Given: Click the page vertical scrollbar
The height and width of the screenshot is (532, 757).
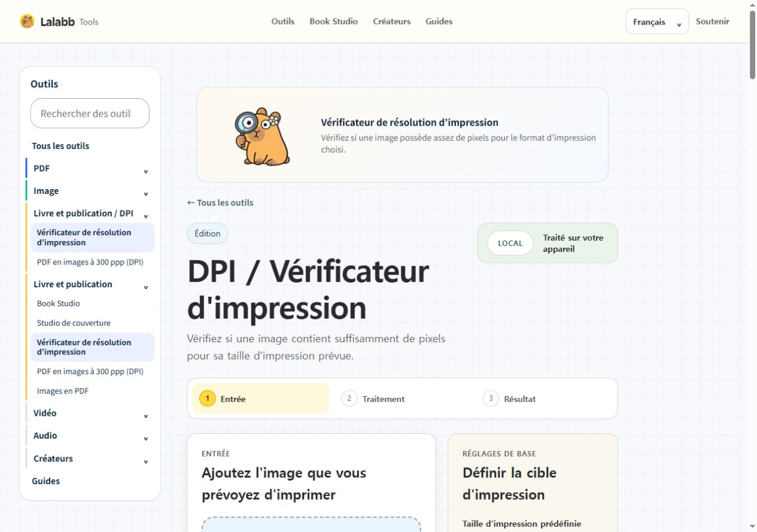Looking at the screenshot, I should 752,45.
